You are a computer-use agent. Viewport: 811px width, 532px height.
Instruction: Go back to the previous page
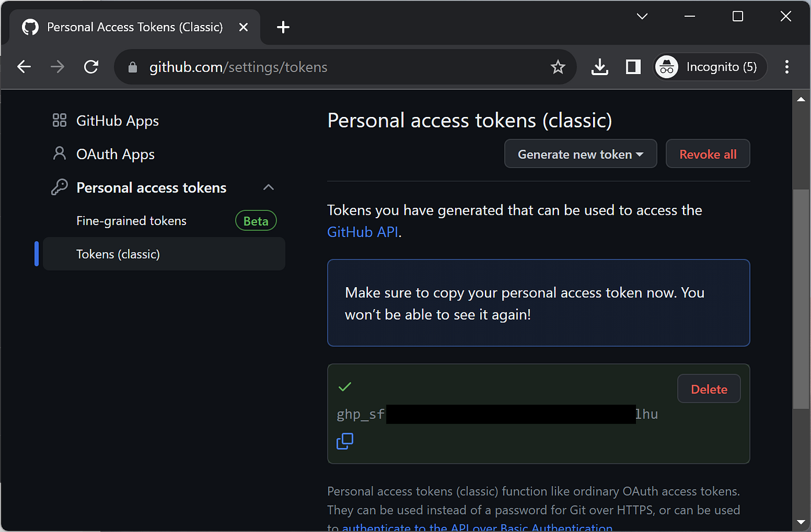coord(24,67)
